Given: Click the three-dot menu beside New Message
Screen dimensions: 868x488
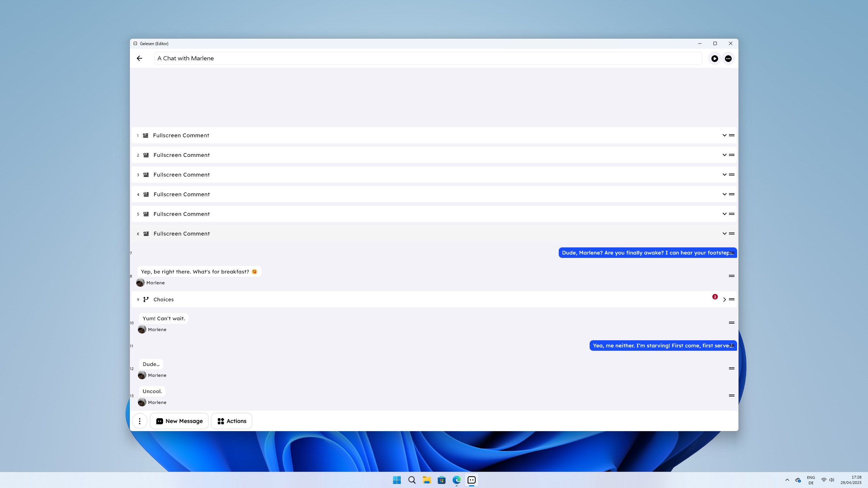Looking at the screenshot, I should 139,421.
